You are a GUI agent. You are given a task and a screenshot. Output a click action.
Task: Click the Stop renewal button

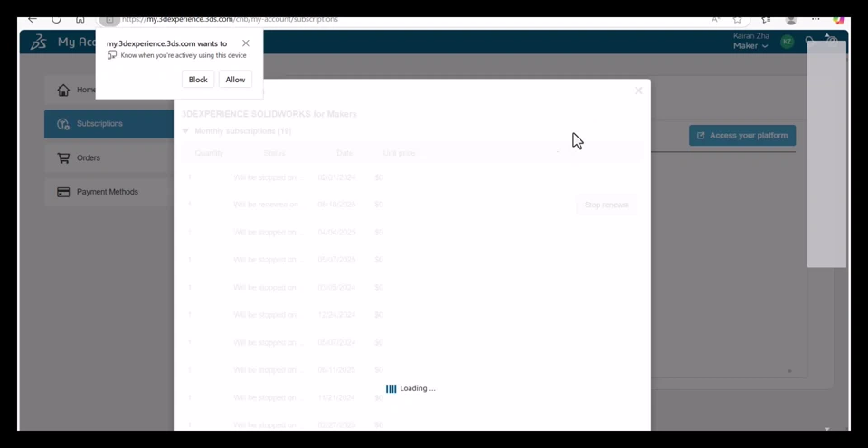click(x=607, y=205)
